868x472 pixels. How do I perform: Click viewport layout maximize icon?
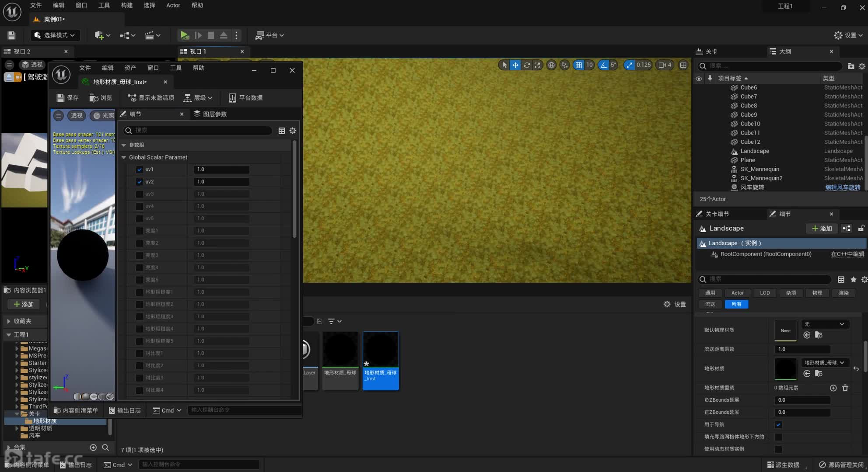683,65
